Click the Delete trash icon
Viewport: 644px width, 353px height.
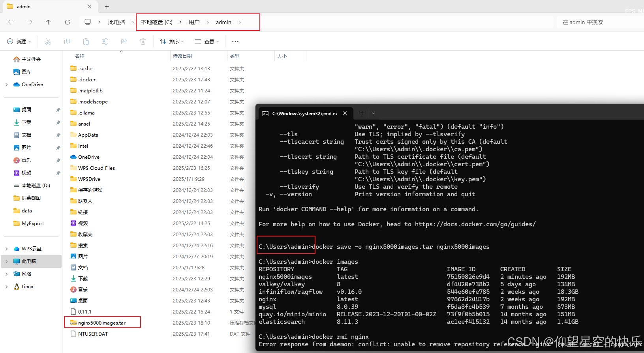pos(143,41)
